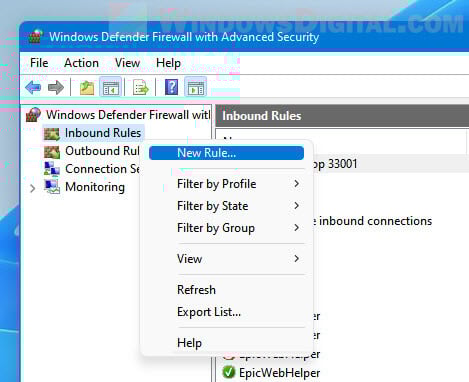The width and height of the screenshot is (469, 382).
Task: Open the Filter by Group submenu arrow
Action: tap(296, 228)
